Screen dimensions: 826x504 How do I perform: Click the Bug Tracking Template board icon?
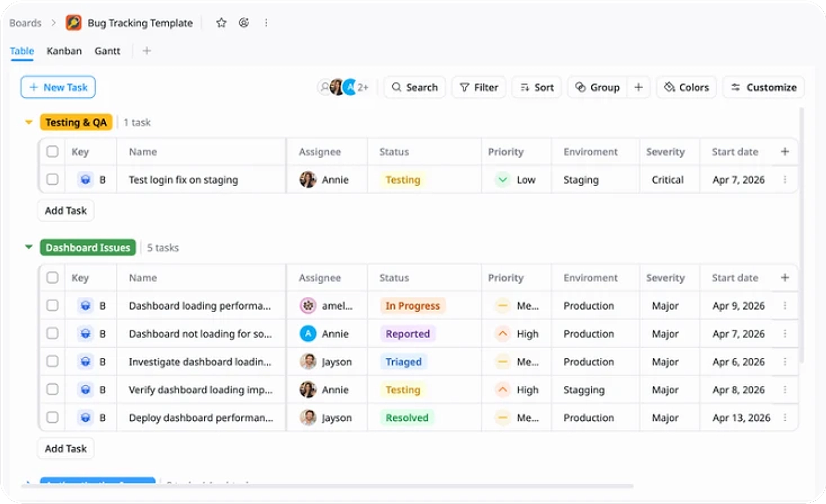(73, 22)
